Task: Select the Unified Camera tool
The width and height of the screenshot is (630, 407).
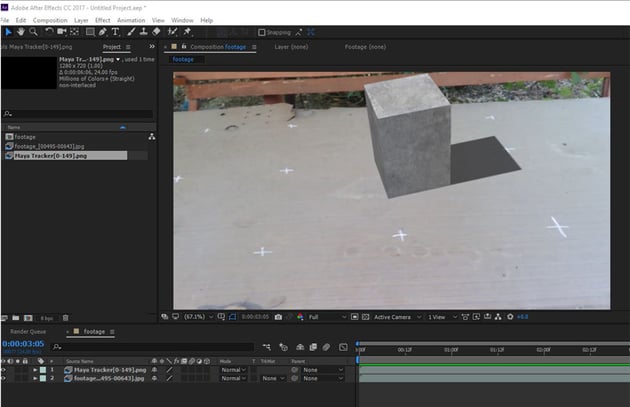Action: (x=61, y=32)
